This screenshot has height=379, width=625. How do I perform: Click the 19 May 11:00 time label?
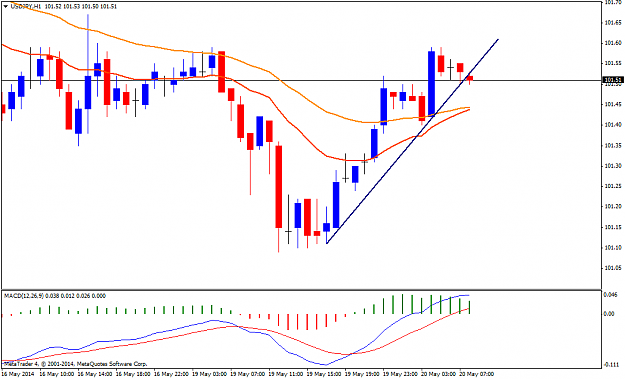pos(286,374)
